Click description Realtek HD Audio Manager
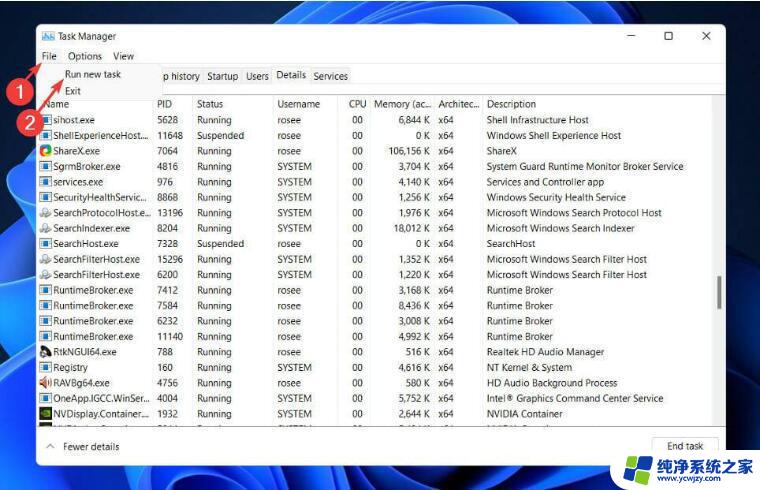Image resolution: width=760 pixels, height=490 pixels. click(x=545, y=352)
